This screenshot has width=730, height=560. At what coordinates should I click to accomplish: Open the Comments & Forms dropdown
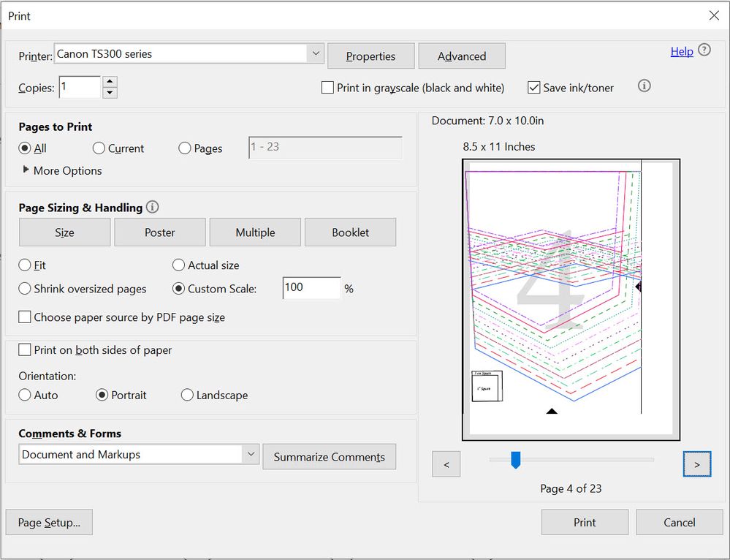point(251,454)
